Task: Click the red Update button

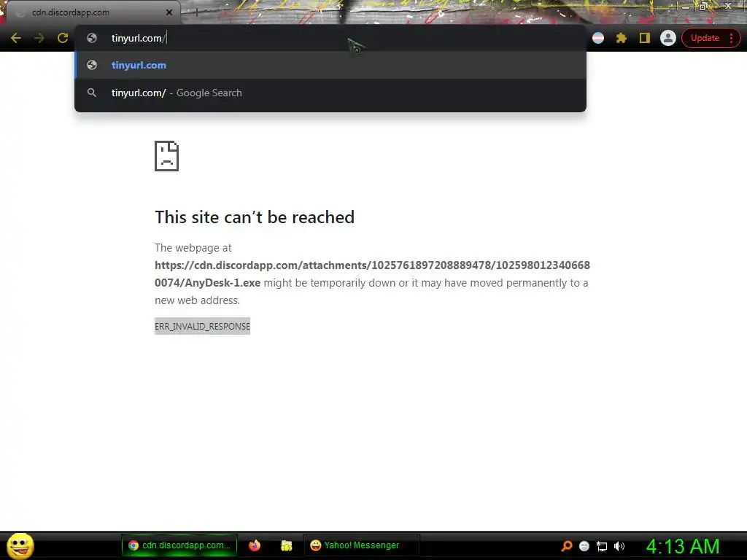Action: 705,38
